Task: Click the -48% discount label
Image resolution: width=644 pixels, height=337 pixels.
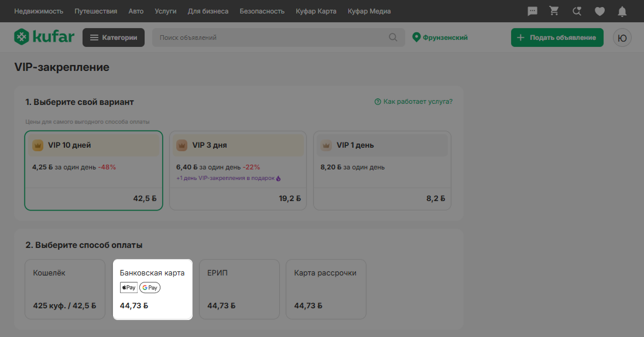Action: point(107,167)
